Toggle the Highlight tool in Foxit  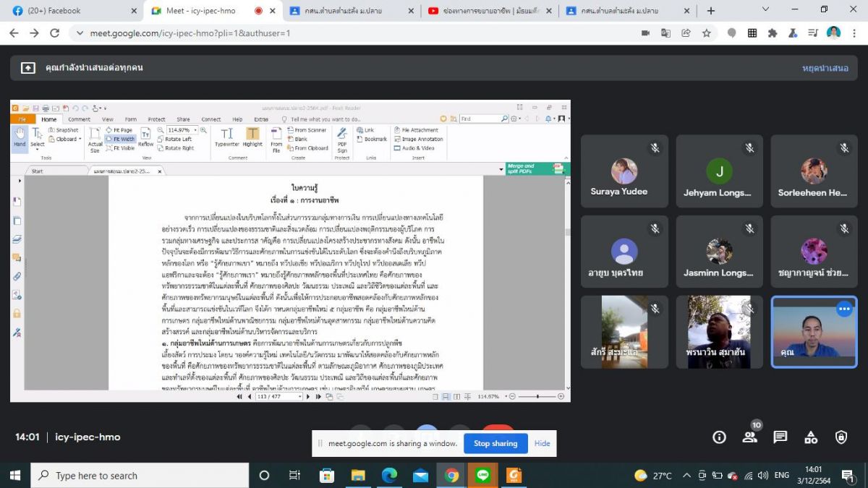(x=252, y=137)
